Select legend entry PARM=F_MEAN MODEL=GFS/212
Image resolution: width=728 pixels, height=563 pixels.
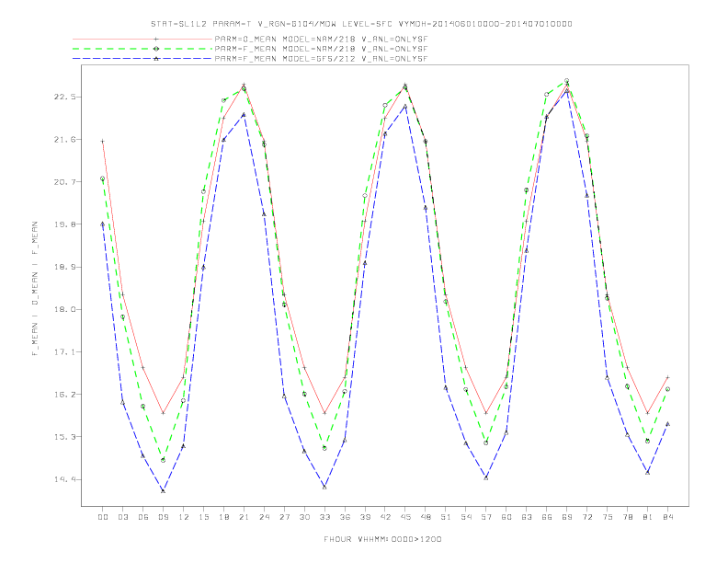(x=321, y=59)
